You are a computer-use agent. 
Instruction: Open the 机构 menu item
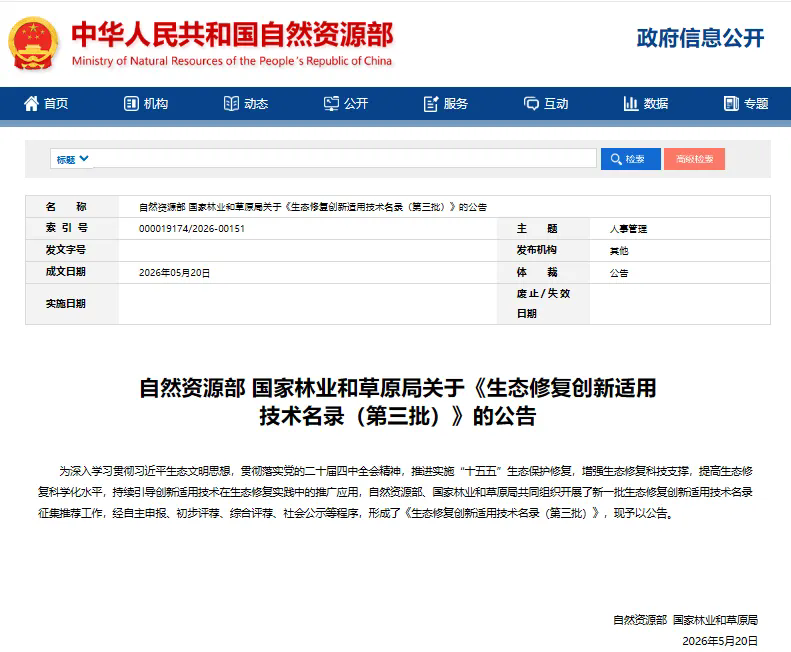146,103
